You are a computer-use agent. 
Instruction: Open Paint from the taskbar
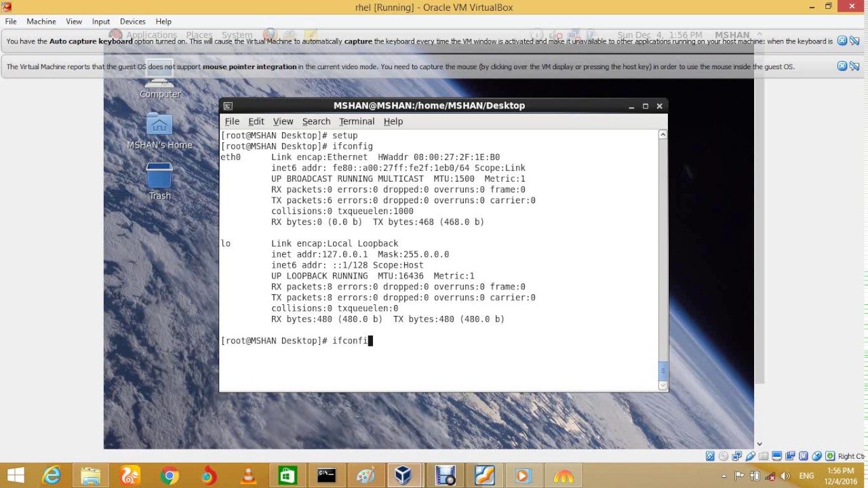pyautogui.click(x=366, y=476)
